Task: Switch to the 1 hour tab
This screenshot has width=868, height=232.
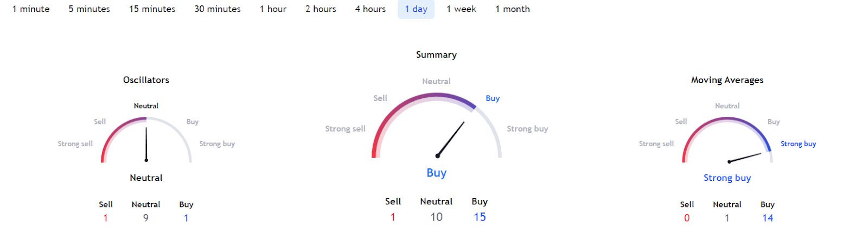Action: [x=273, y=9]
